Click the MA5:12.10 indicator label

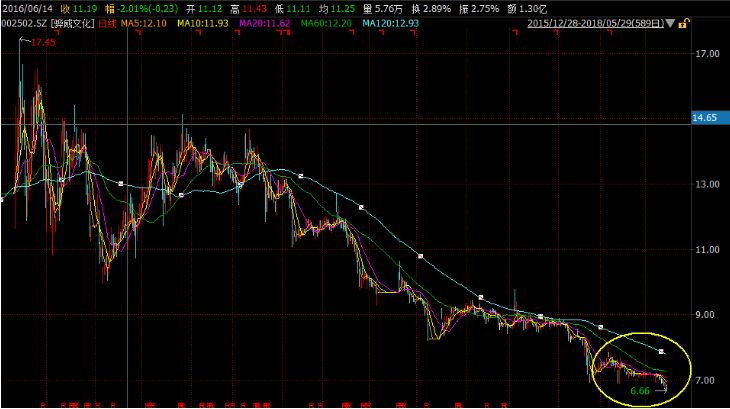(143, 23)
